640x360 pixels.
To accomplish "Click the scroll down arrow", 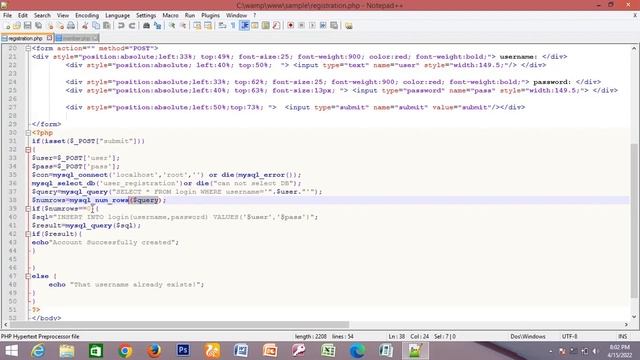I will pos(634,316).
